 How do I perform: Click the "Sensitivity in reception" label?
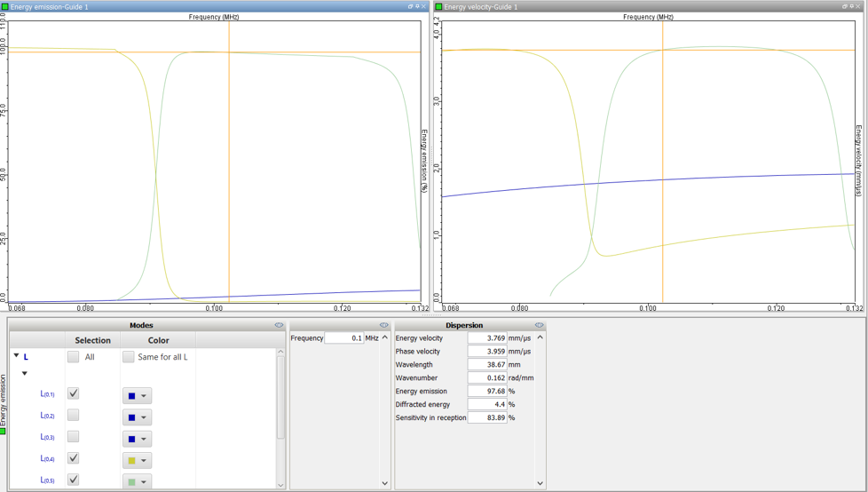point(430,417)
